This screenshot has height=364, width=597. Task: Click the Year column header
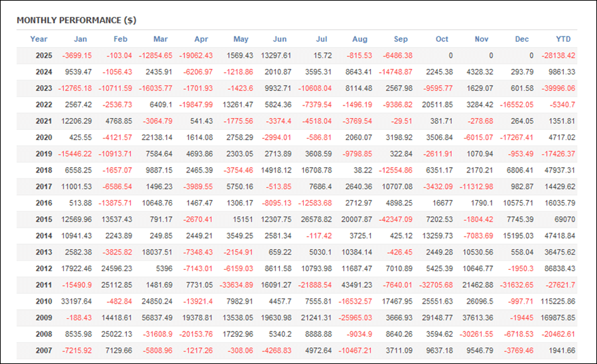pyautogui.click(x=39, y=39)
